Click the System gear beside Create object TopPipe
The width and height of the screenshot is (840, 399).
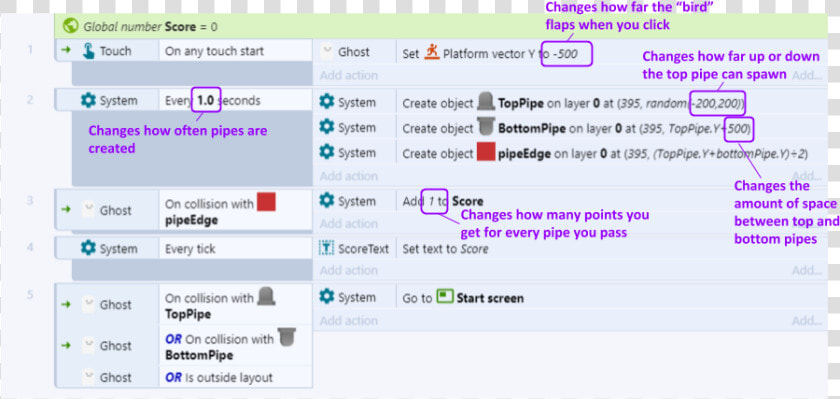(327, 102)
